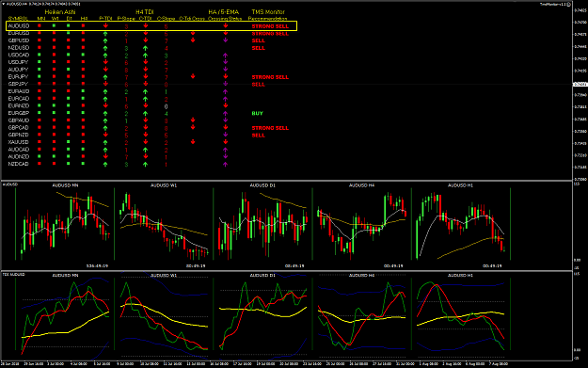Click the H4 TDI column group header
The height and width of the screenshot is (368, 588).
click(144, 12)
